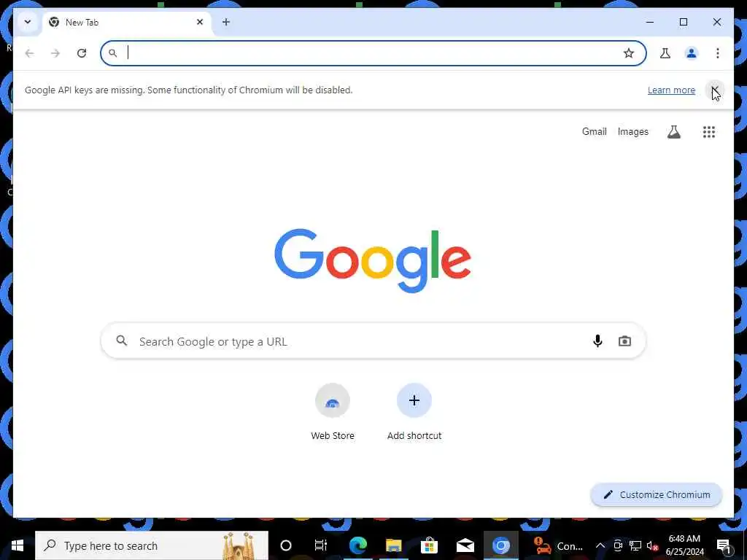747x560 pixels.
Task: Follow the Learn more link
Action: (671, 90)
